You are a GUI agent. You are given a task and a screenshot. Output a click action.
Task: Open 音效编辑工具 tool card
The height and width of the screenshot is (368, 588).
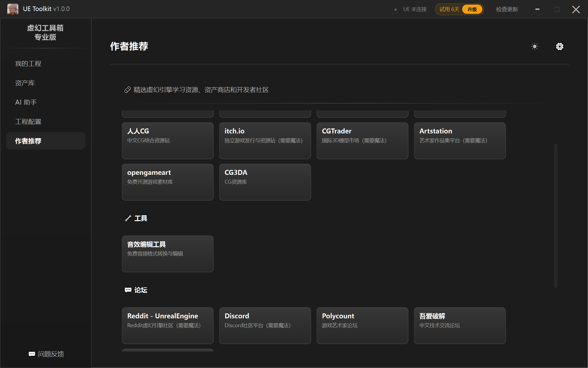pos(168,254)
